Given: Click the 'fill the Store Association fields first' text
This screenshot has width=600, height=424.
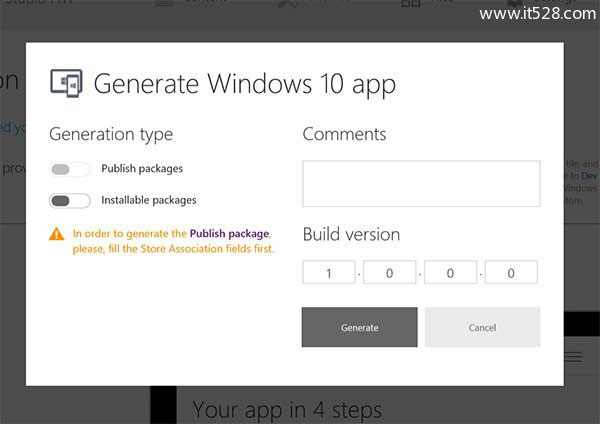Looking at the screenshot, I should click(x=191, y=249).
